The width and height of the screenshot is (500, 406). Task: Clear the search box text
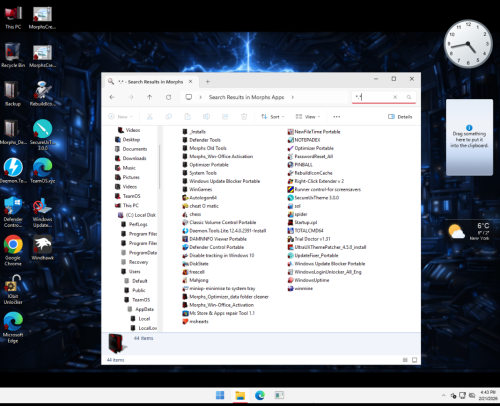tap(395, 97)
